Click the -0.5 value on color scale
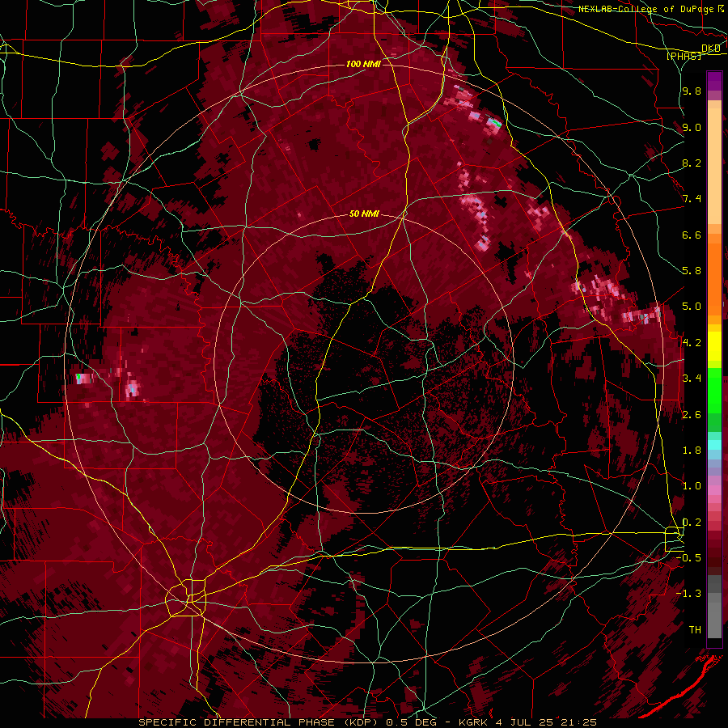Screen dimensions: 728x728 click(x=689, y=558)
